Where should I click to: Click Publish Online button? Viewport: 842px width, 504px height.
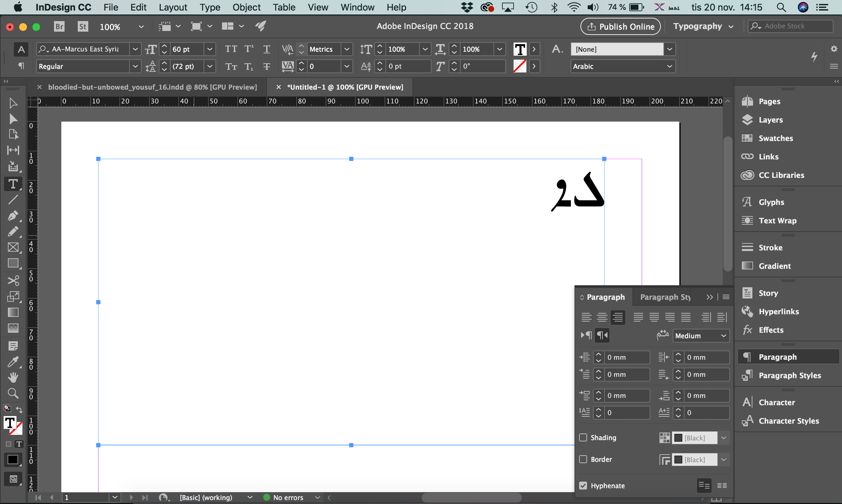click(x=621, y=26)
